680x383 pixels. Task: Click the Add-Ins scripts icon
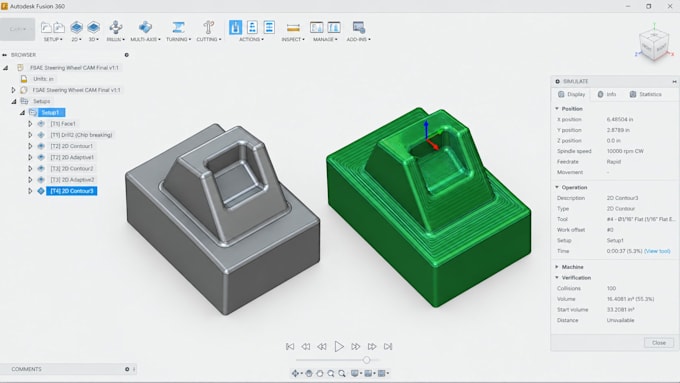point(359,27)
